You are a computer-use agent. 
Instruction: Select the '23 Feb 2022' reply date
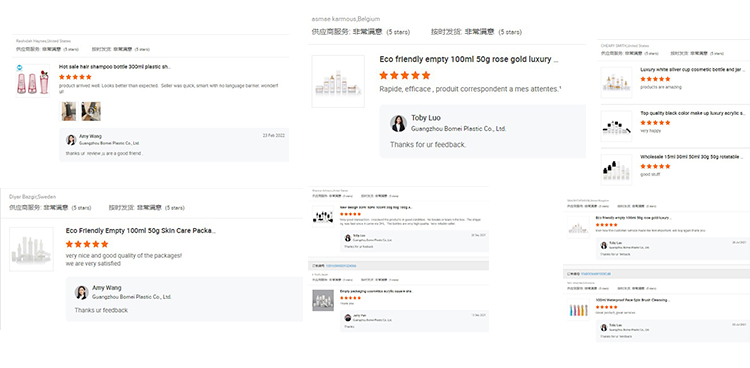(x=274, y=135)
